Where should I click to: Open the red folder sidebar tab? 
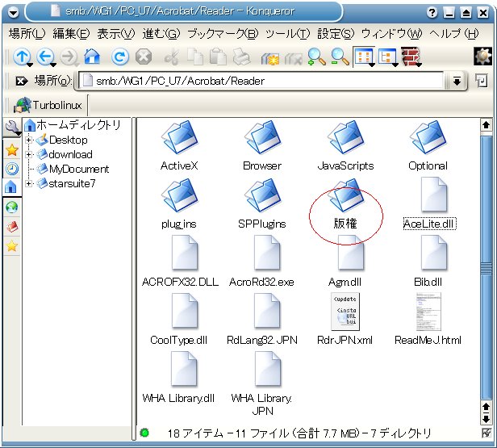pos(12,227)
